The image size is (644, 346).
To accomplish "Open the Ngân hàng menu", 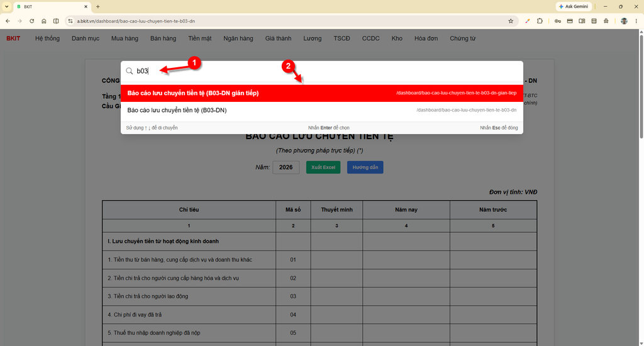I will [238, 38].
